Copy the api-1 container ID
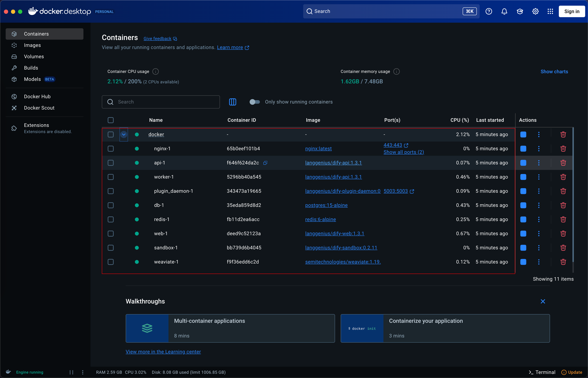Image resolution: width=588 pixels, height=378 pixels. (265, 163)
